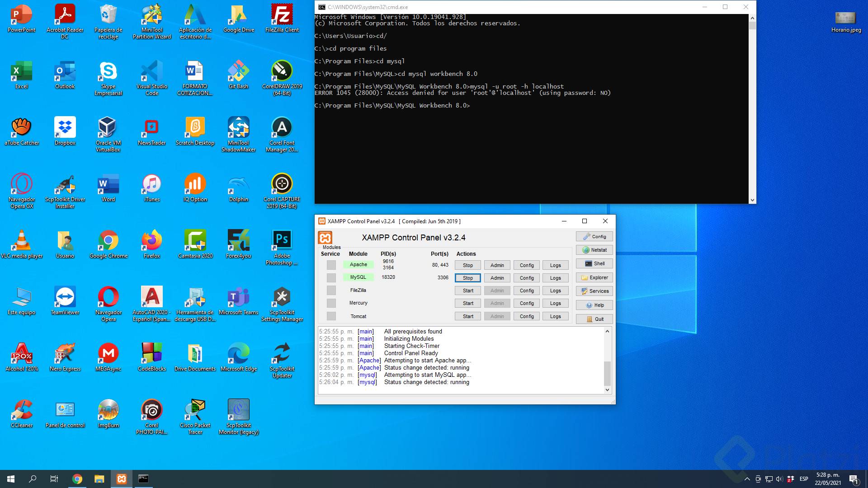Select the Dropbox desktop icon
868x488 pixels.
point(65,131)
